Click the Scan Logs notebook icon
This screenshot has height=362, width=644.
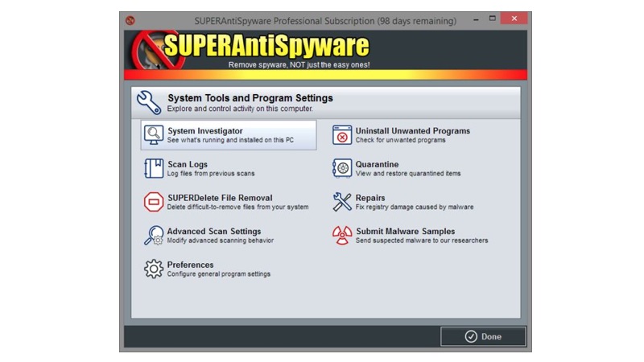[x=154, y=168]
